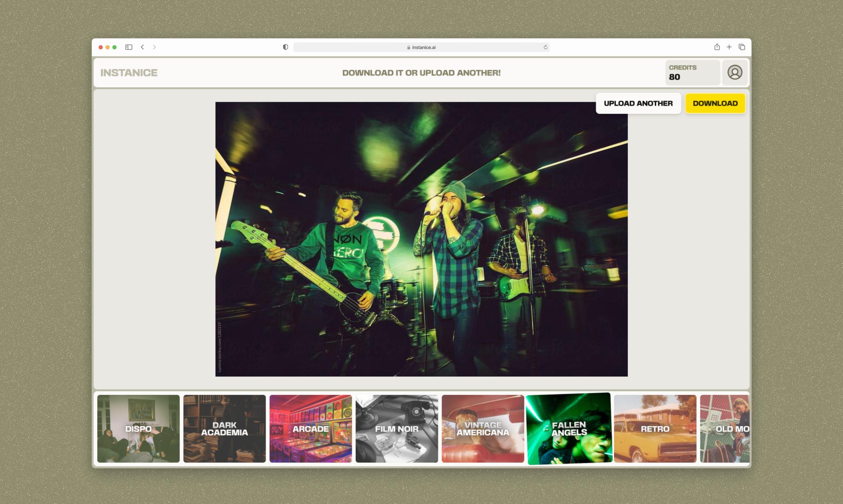Open a new tab with plus icon
This screenshot has height=504, width=843.
[x=729, y=47]
